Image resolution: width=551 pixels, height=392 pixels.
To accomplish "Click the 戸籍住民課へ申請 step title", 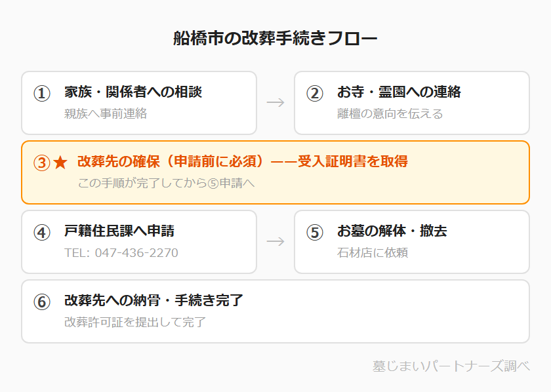I will pyautogui.click(x=119, y=231).
